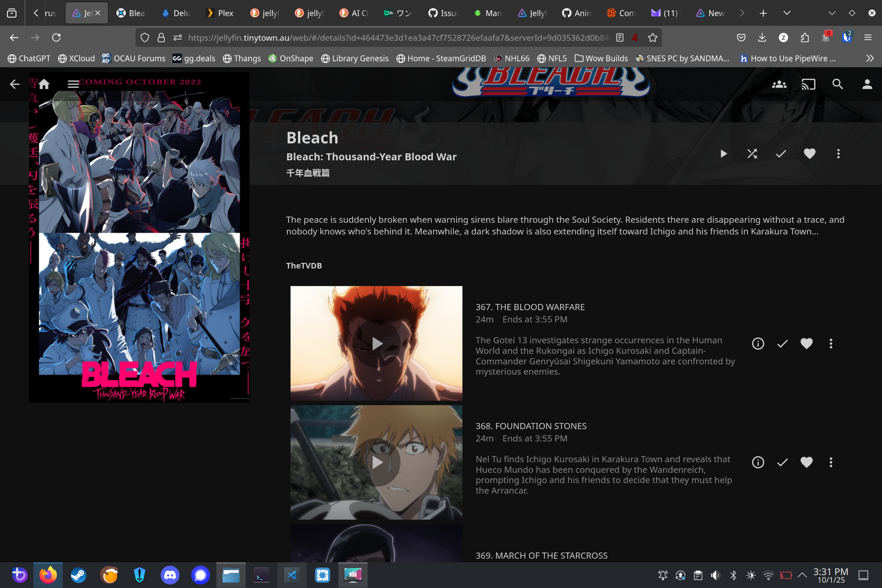This screenshot has height=588, width=882.
Task: Open the Jellyfin search icon
Action: tap(837, 84)
